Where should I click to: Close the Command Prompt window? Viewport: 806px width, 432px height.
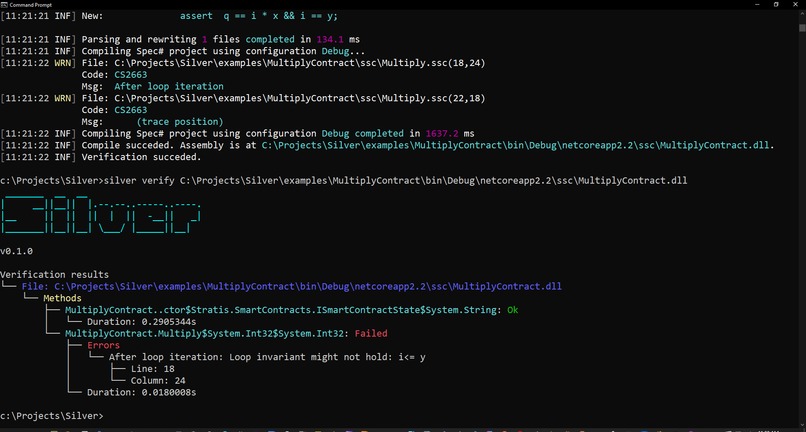point(795,4)
